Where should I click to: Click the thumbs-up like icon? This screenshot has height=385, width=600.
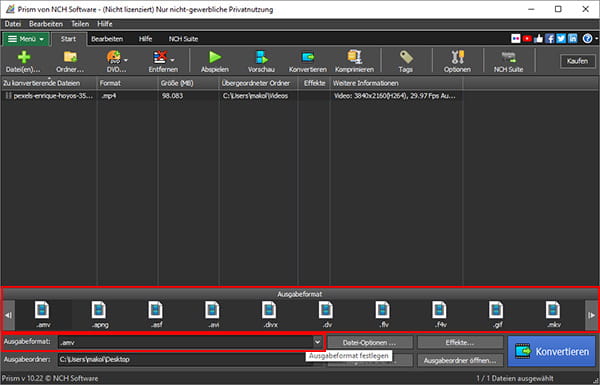tap(539, 39)
